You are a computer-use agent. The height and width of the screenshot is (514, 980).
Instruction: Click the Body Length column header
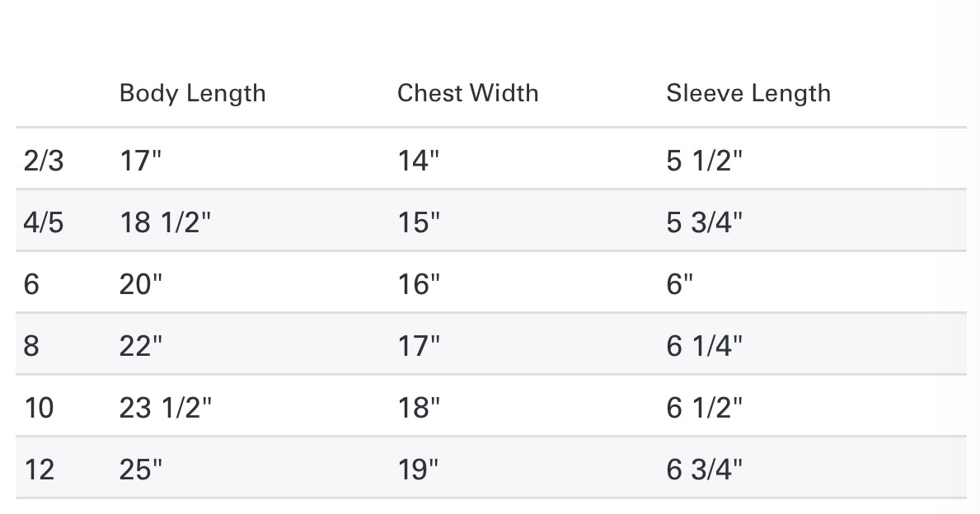click(x=192, y=93)
